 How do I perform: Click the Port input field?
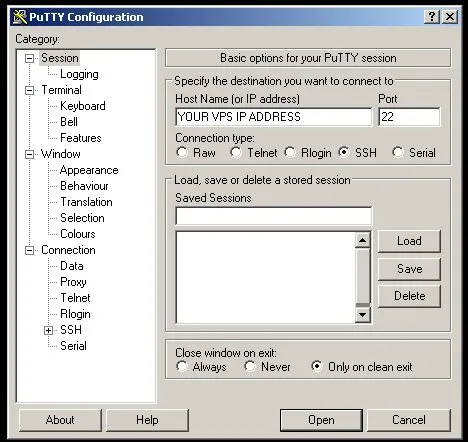(409, 117)
